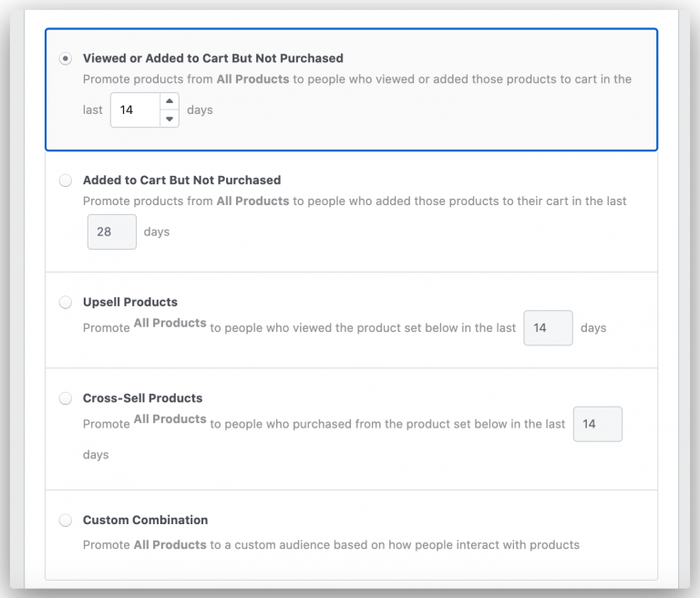
Task: Decrease days with stepper down arrow
Action: click(170, 119)
